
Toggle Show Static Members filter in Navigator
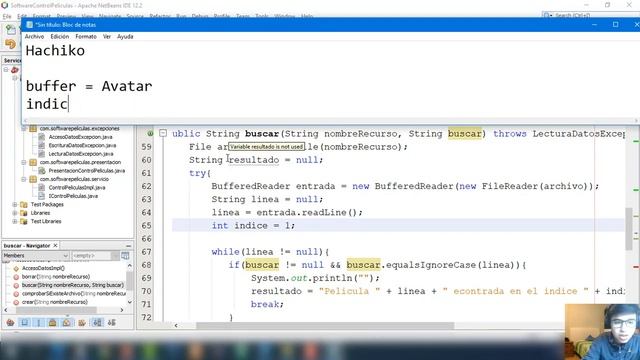pos(39,323)
